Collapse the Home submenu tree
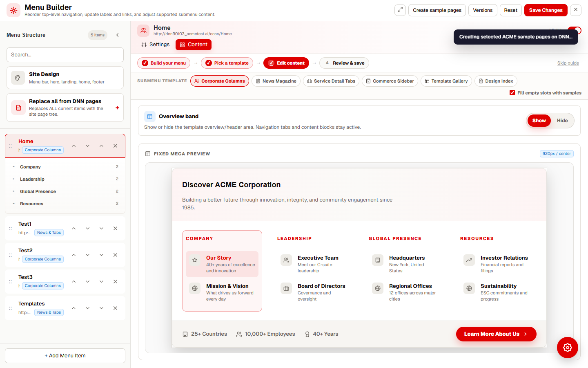This screenshot has height=368, width=588. [x=101, y=146]
